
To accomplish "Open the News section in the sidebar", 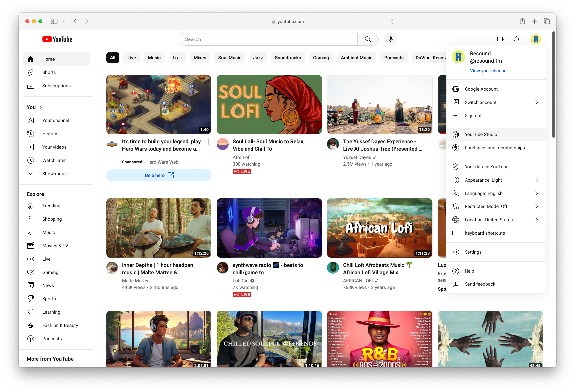I will pyautogui.click(x=48, y=285).
